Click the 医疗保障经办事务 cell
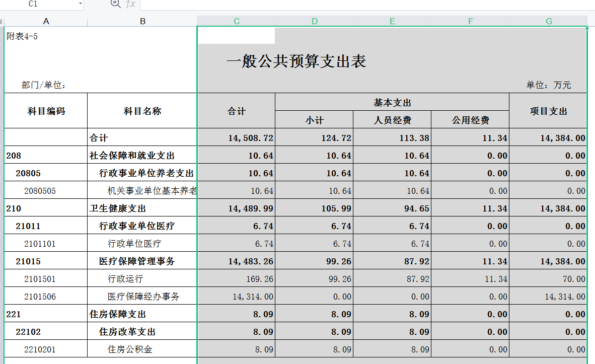 [x=142, y=296]
